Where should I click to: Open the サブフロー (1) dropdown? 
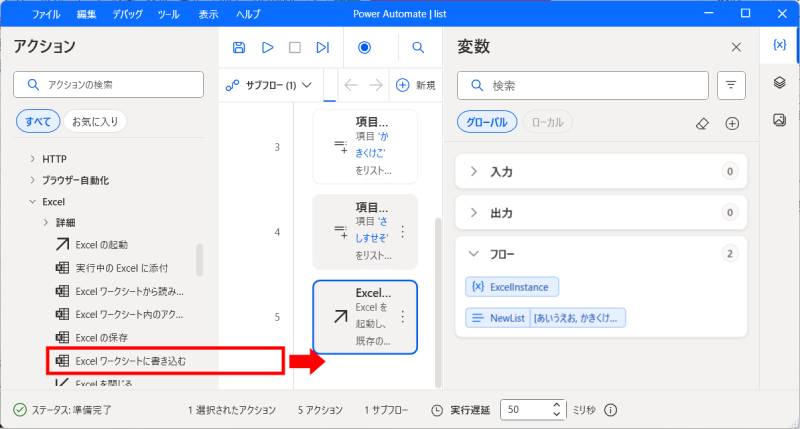269,85
